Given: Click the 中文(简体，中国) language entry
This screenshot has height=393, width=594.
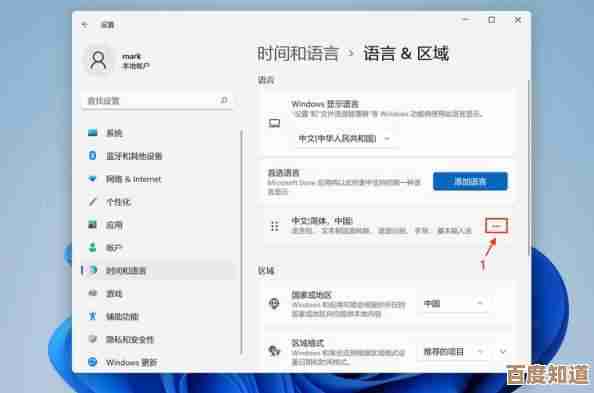Looking at the screenshot, I should click(388, 226).
